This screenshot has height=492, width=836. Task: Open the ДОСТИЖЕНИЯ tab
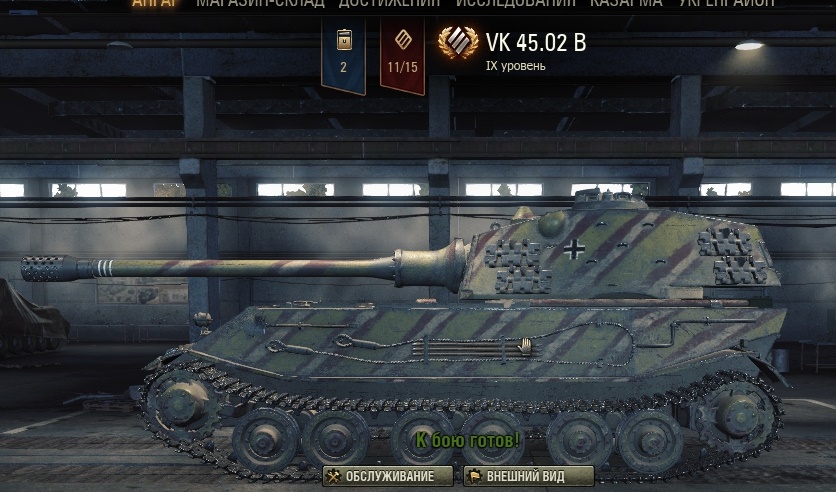(x=390, y=3)
